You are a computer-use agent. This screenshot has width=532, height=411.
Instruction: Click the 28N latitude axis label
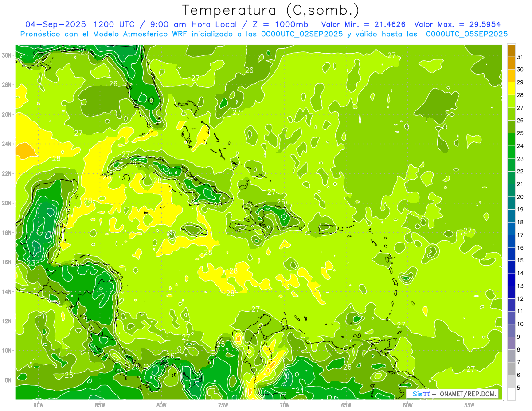click(x=7, y=85)
